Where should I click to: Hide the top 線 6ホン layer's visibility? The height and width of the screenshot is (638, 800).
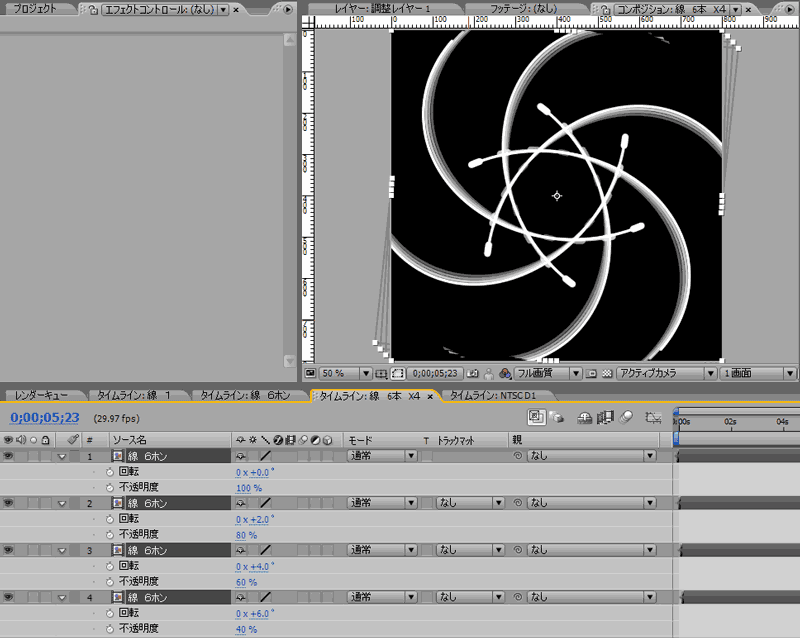tap(8, 456)
